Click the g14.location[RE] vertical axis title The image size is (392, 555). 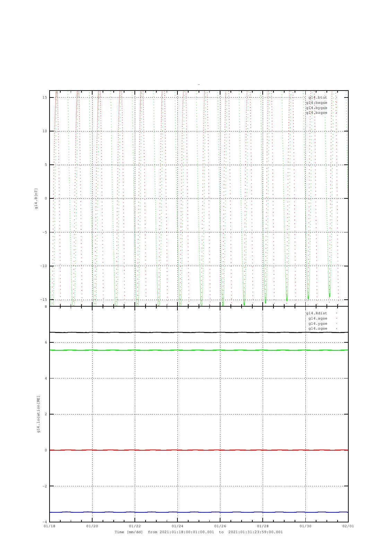(38, 414)
